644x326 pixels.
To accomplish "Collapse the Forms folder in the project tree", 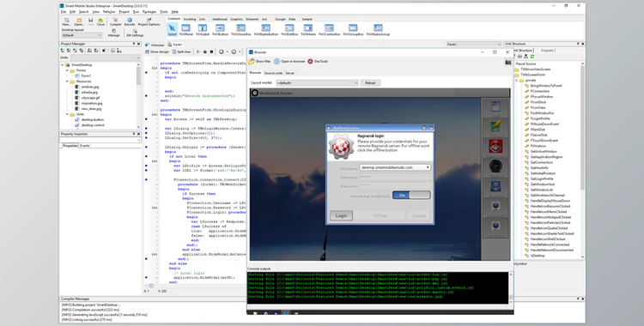I will (x=67, y=70).
